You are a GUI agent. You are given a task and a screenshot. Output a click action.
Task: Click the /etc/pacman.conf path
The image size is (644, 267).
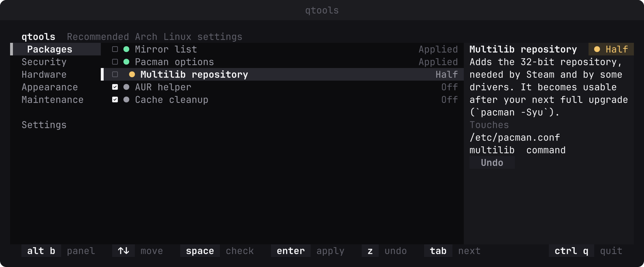515,137
